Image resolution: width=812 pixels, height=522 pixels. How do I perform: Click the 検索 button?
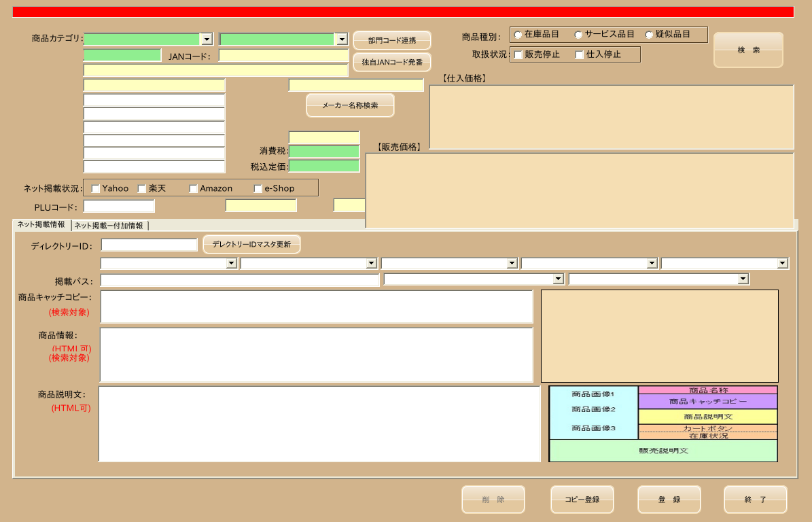point(748,50)
